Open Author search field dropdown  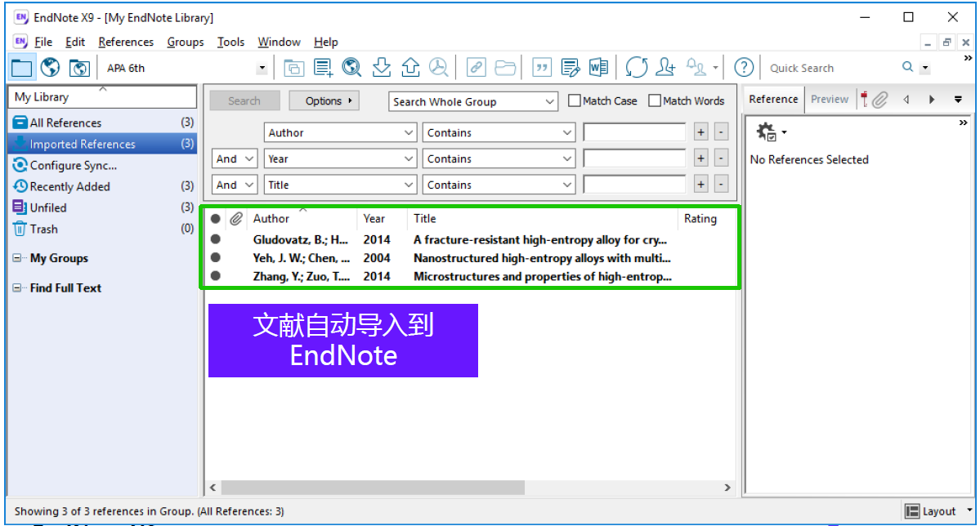click(340, 132)
